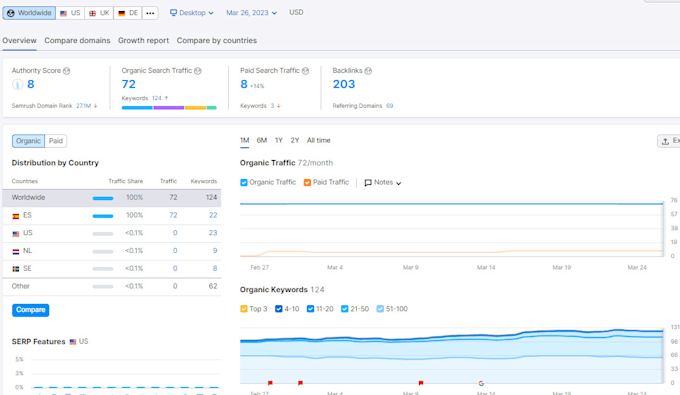Click info icon beside Organic Search Traffic
This screenshot has height=395, width=680.
(x=198, y=71)
